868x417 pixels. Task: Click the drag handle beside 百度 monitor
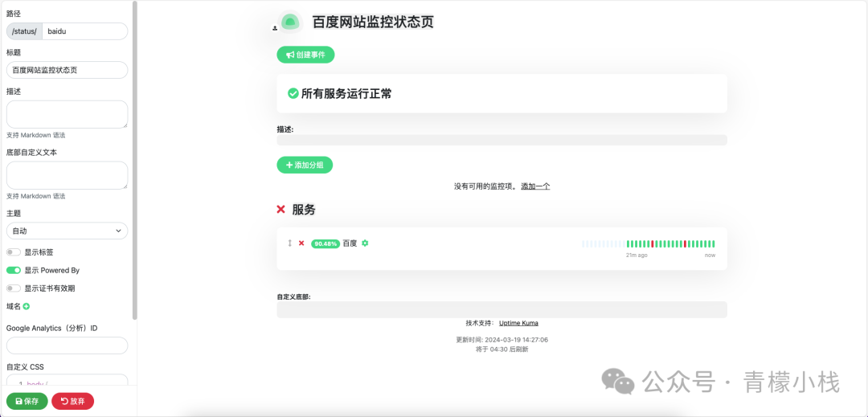pos(289,243)
